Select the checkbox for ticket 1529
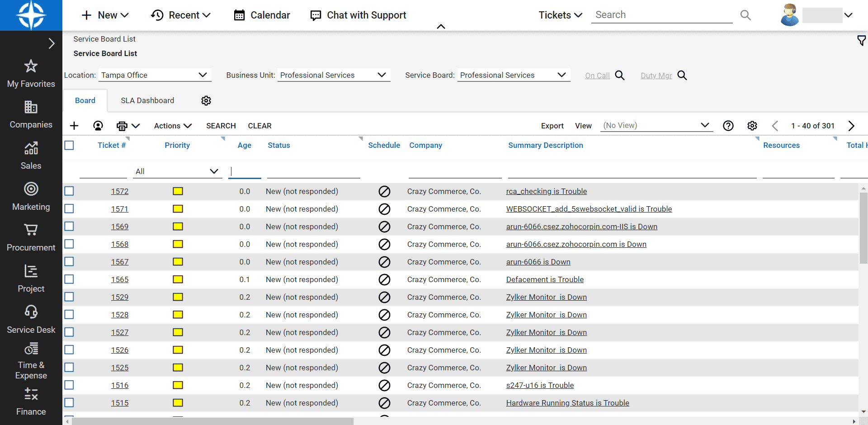This screenshot has height=425, width=868. [x=69, y=297]
